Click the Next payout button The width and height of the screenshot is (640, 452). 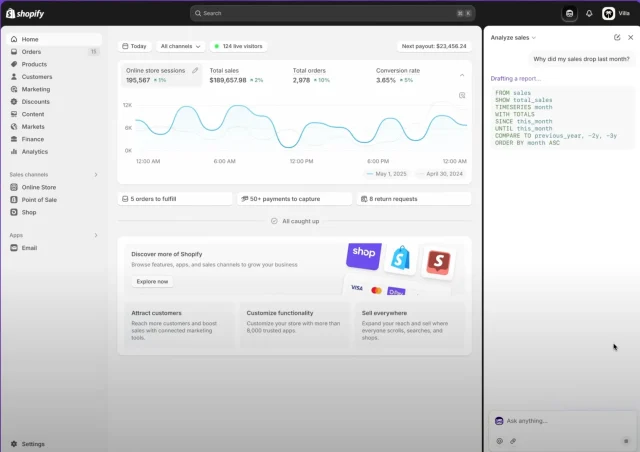[434, 46]
